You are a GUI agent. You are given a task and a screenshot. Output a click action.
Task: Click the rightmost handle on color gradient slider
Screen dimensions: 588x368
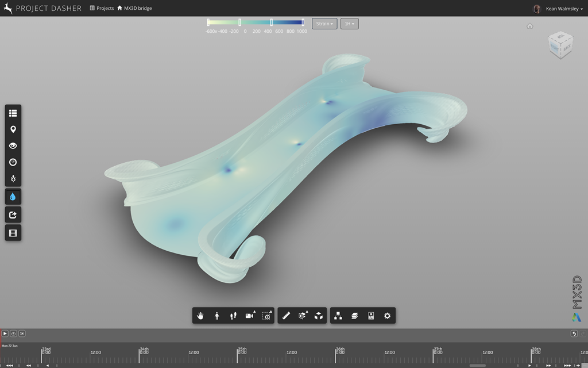303,22
